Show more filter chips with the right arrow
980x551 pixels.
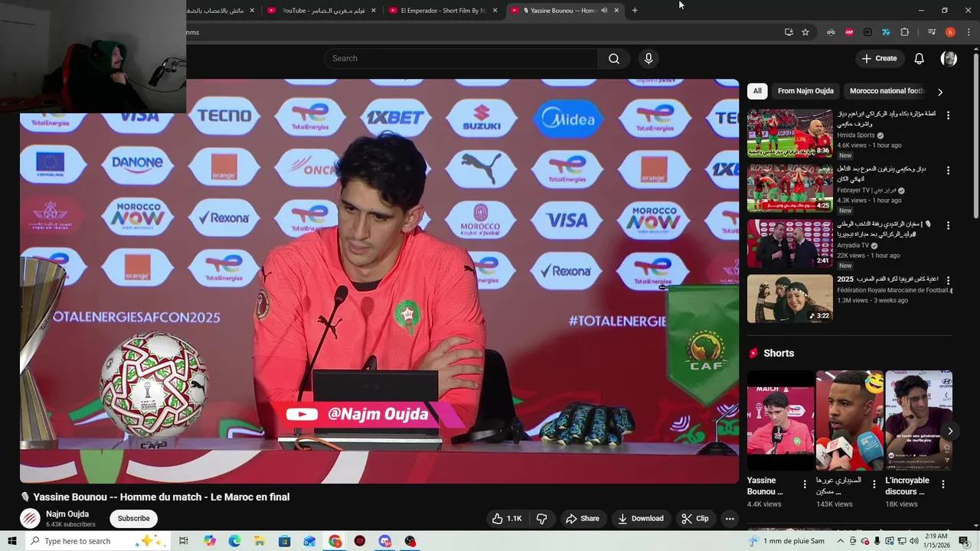(940, 92)
